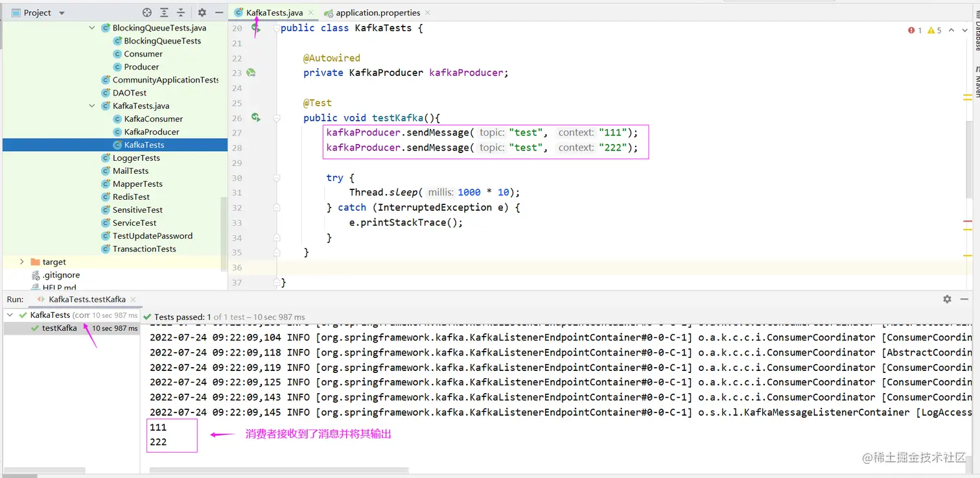Screen dimensions: 980x478
Task: Open Run panel settings gear
Action: tap(947, 299)
